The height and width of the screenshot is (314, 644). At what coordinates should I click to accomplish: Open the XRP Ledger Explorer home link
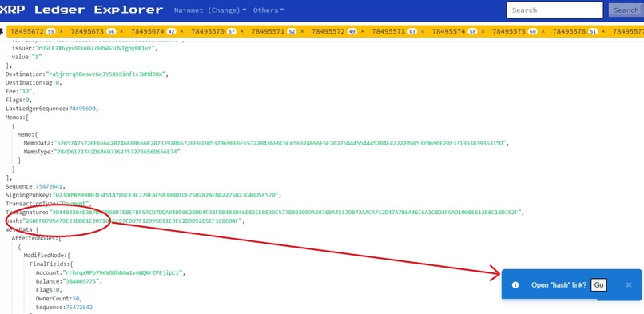(81, 10)
